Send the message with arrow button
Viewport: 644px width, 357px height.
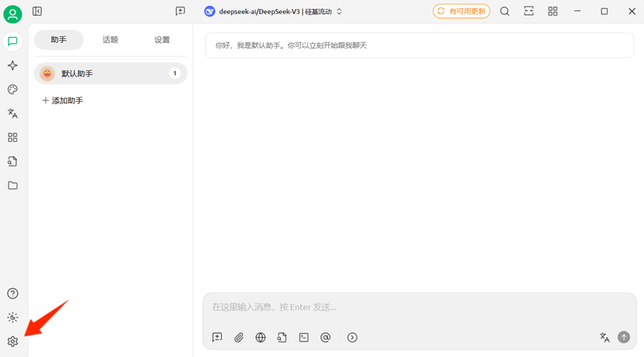coord(624,338)
